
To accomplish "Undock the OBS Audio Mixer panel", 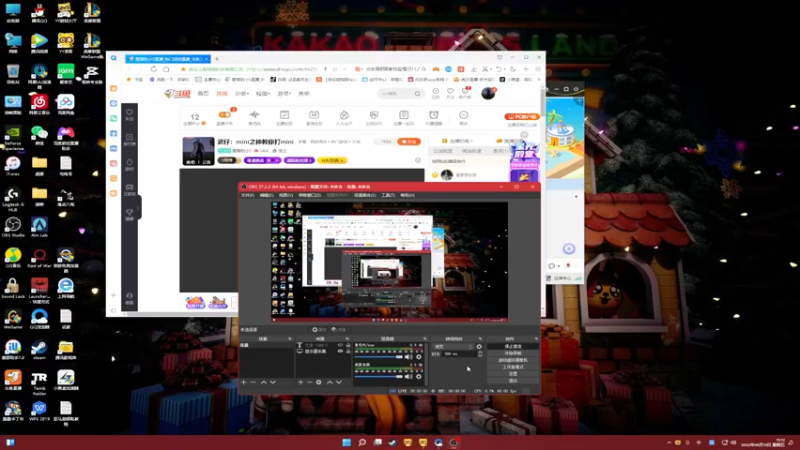I will pos(424,339).
